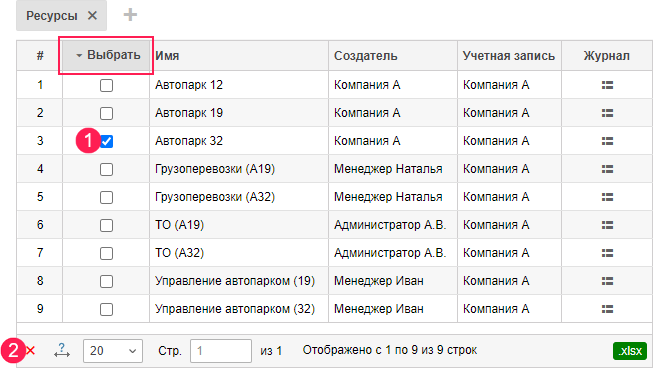The image size is (653, 368).
Task: Switch to the Ресурсы tab
Action: click(52, 16)
